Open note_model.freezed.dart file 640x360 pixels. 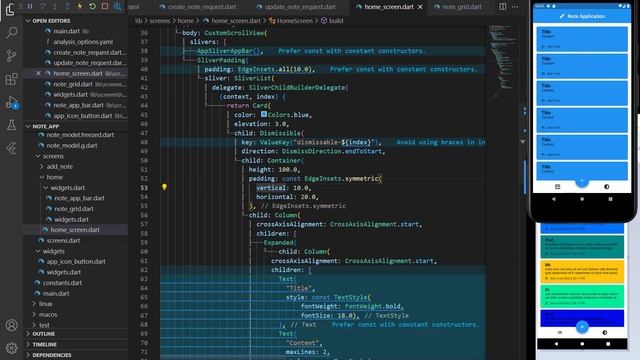click(x=80, y=135)
